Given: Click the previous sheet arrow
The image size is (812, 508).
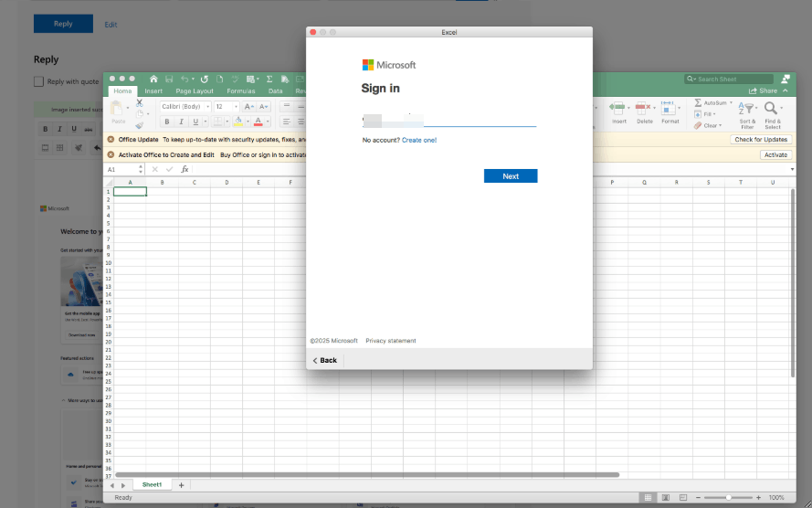Looking at the screenshot, I should pyautogui.click(x=112, y=485).
